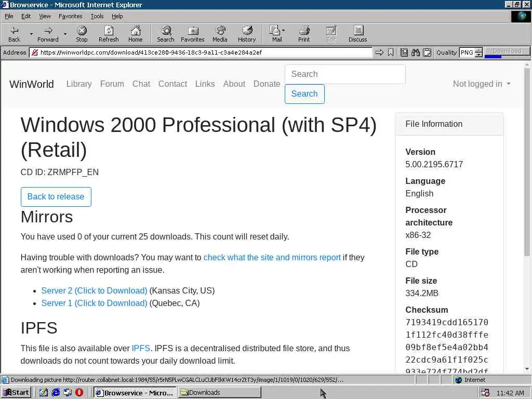The width and height of the screenshot is (532, 399).
Task: Open the View menu
Action: point(45,16)
